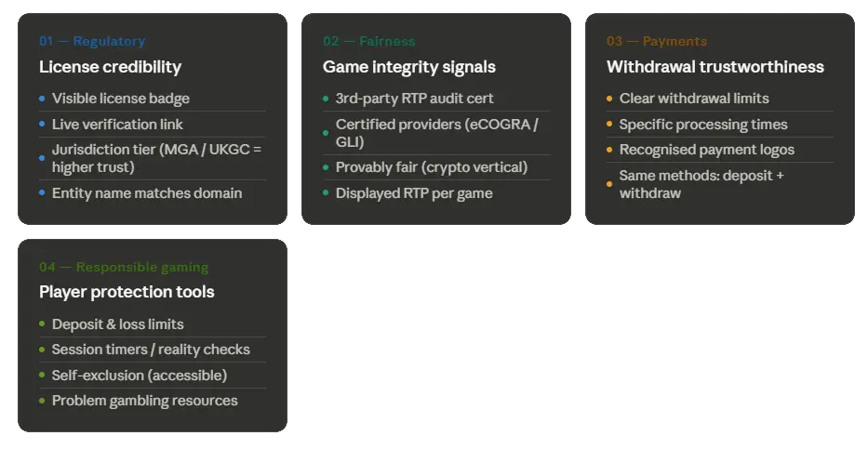Click the "02 — Fairness" section label
The image size is (868, 449).
368,41
